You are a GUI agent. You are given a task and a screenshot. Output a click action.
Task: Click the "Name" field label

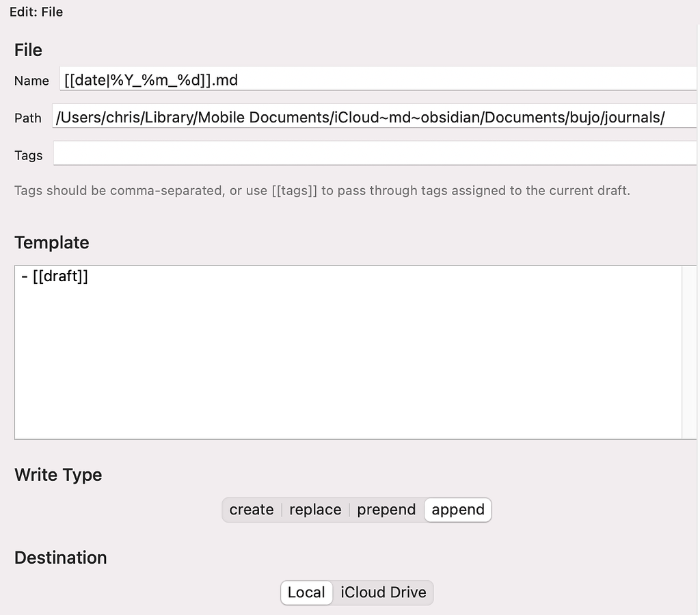[x=31, y=80]
